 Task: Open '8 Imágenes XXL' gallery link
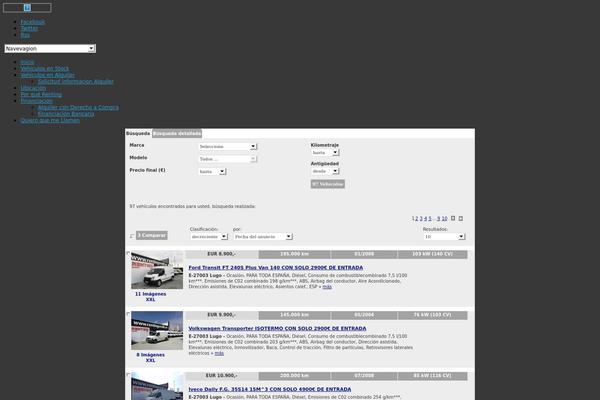[150, 358]
